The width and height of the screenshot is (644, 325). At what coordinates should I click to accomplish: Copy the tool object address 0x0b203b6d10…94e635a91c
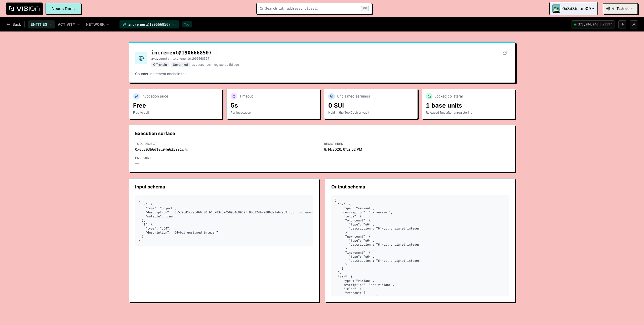click(187, 149)
